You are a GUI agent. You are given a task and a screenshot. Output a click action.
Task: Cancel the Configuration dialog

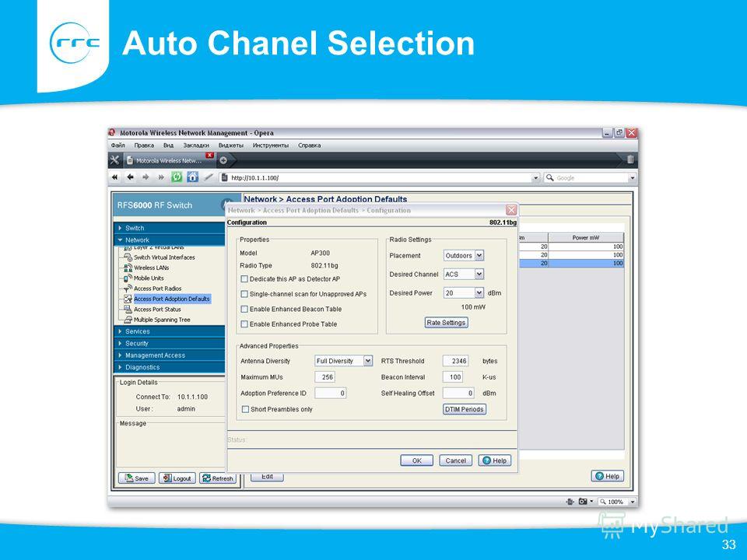(x=456, y=460)
